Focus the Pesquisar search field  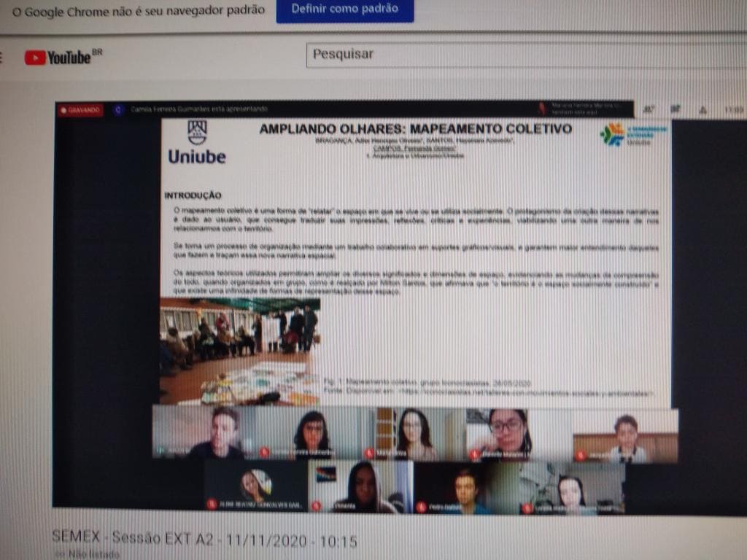(x=527, y=55)
